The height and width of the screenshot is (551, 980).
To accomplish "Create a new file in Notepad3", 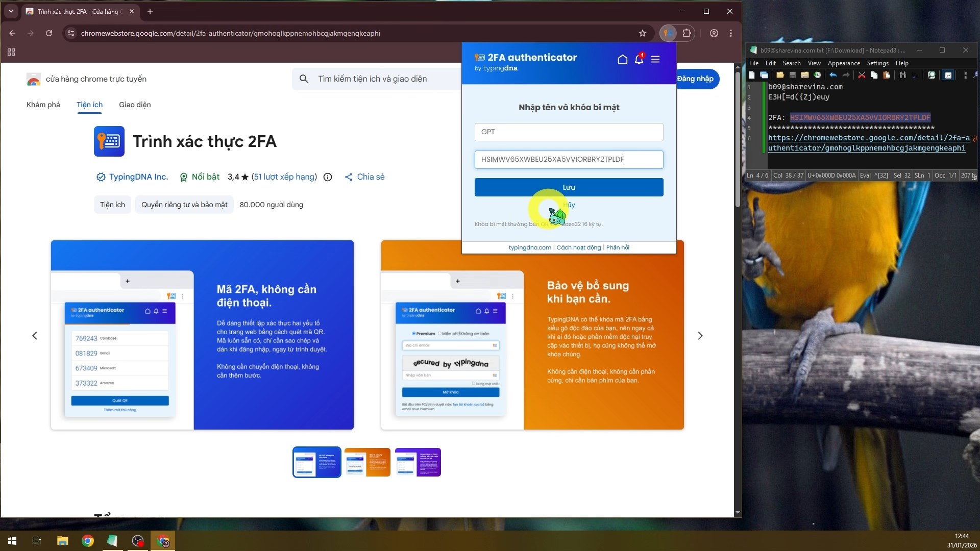I will [x=752, y=75].
